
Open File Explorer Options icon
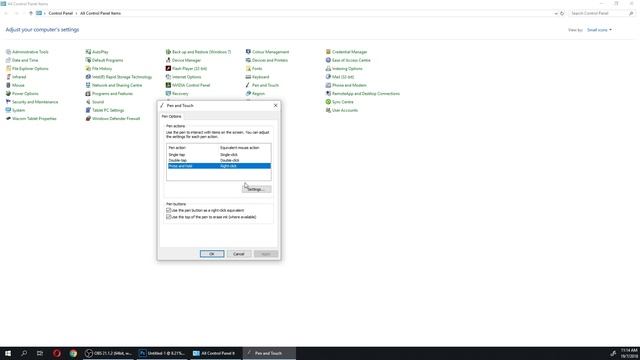coord(8,69)
